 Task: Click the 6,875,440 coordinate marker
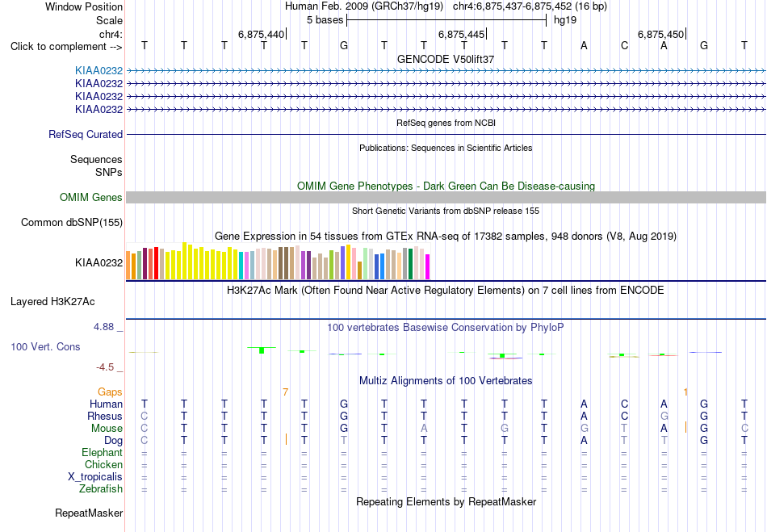point(262,34)
